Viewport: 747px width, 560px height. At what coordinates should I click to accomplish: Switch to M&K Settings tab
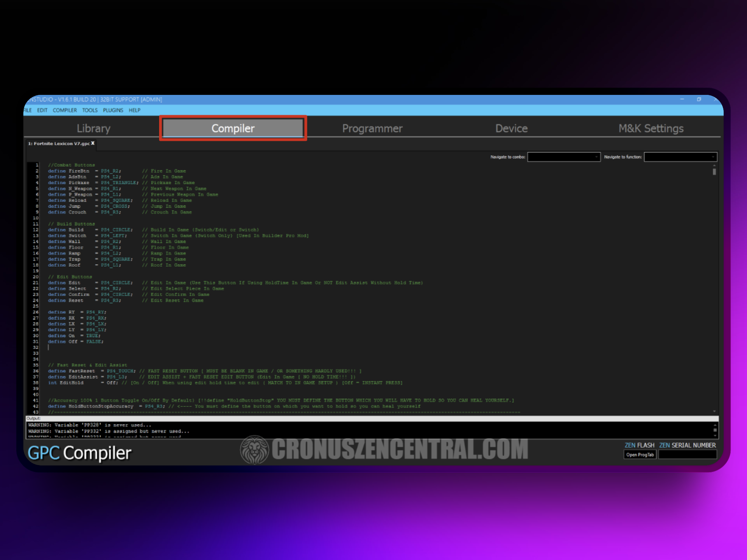[x=651, y=128]
